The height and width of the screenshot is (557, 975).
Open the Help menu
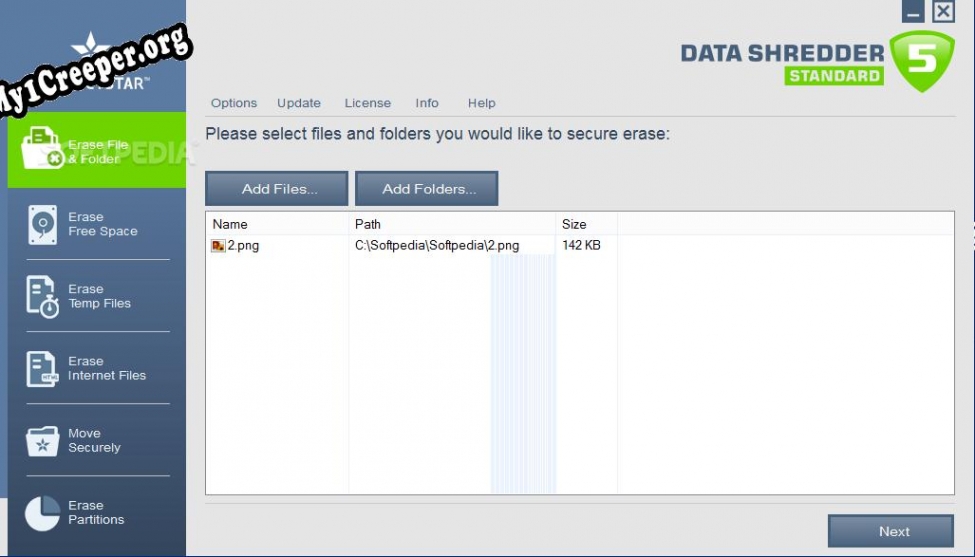tap(482, 103)
